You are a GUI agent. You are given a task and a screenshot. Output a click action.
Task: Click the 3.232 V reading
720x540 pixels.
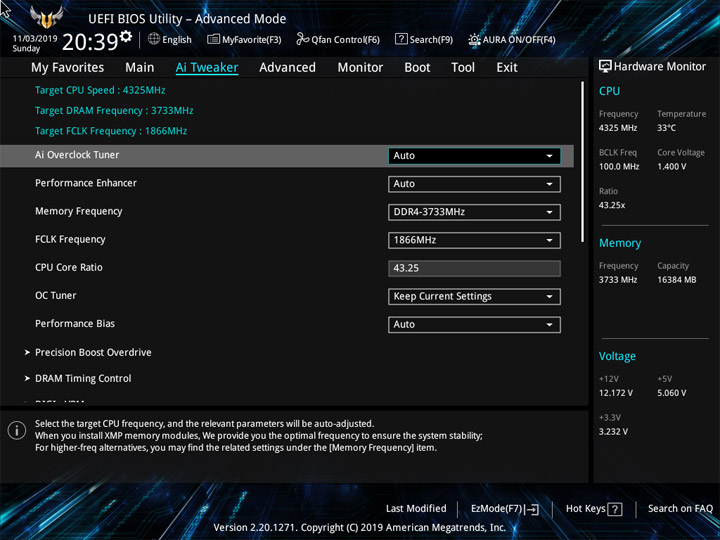pyautogui.click(x=613, y=432)
